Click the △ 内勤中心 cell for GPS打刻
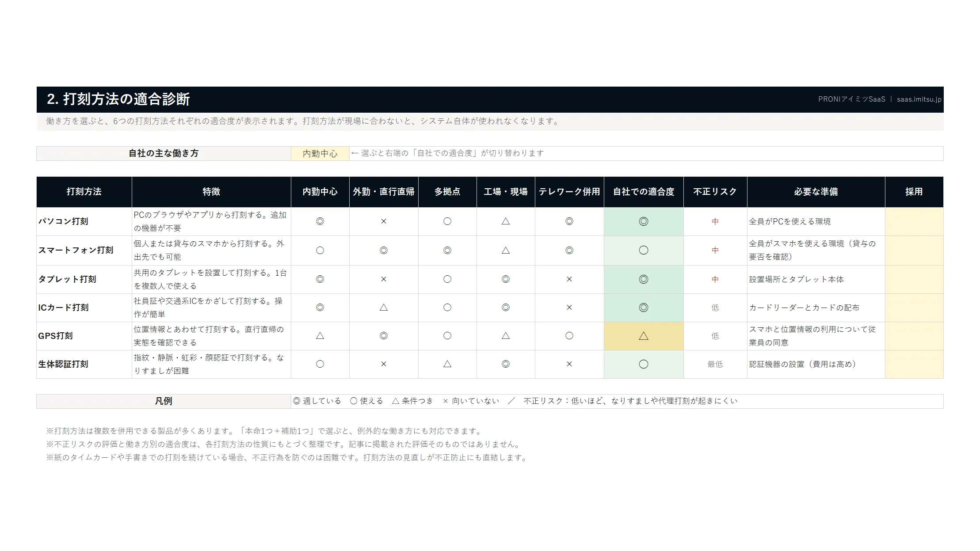The image size is (980, 551). coord(320,336)
